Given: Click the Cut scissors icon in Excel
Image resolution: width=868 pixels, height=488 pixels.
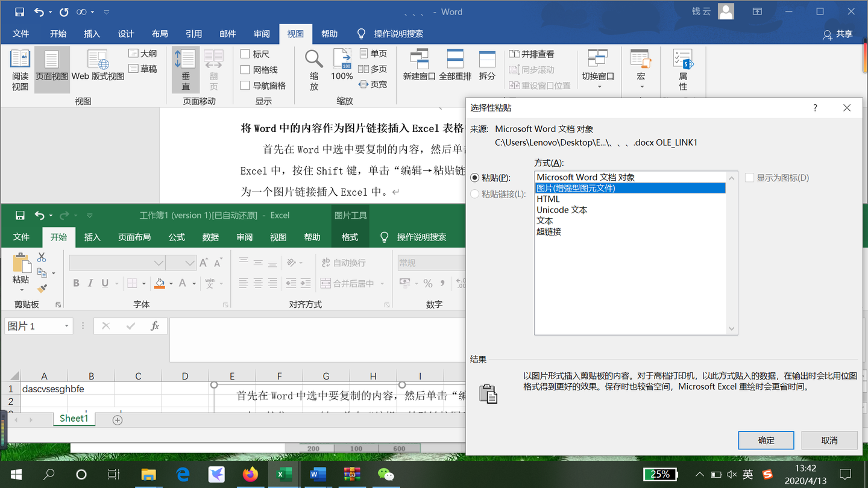Looking at the screenshot, I should point(42,258).
